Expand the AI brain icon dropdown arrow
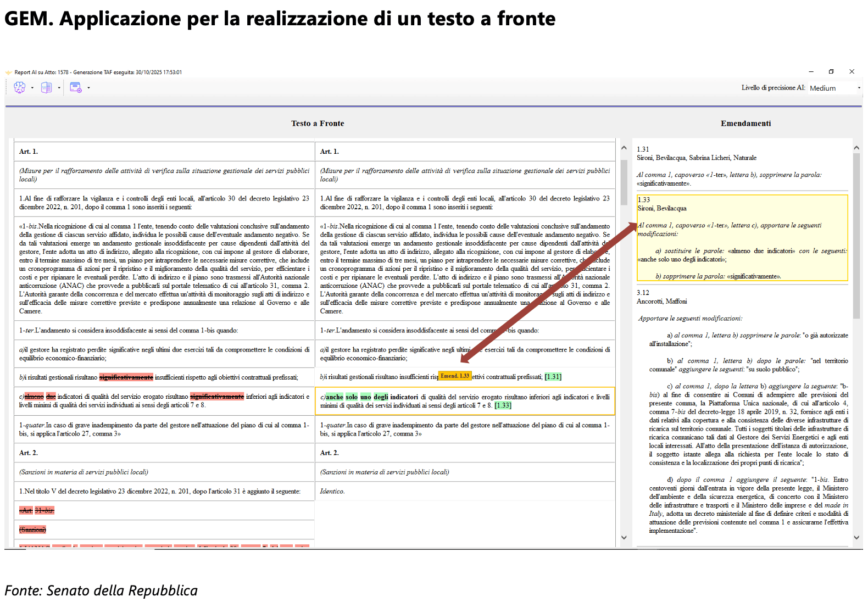868x602 pixels. [32, 88]
